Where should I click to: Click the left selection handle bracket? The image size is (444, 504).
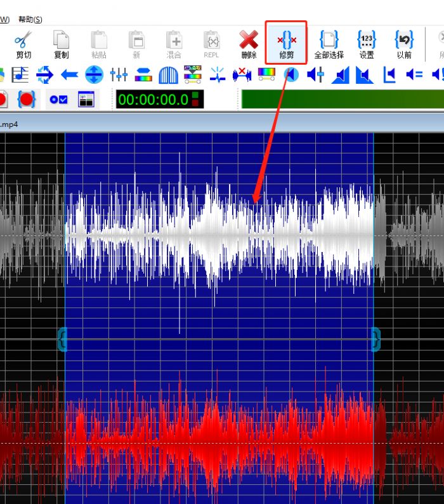[x=62, y=339]
